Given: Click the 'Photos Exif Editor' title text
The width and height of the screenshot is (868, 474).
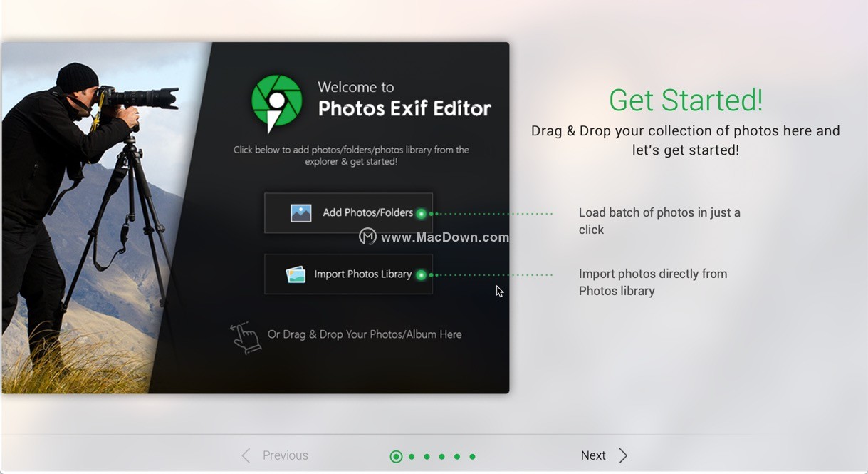Looking at the screenshot, I should pos(404,108).
